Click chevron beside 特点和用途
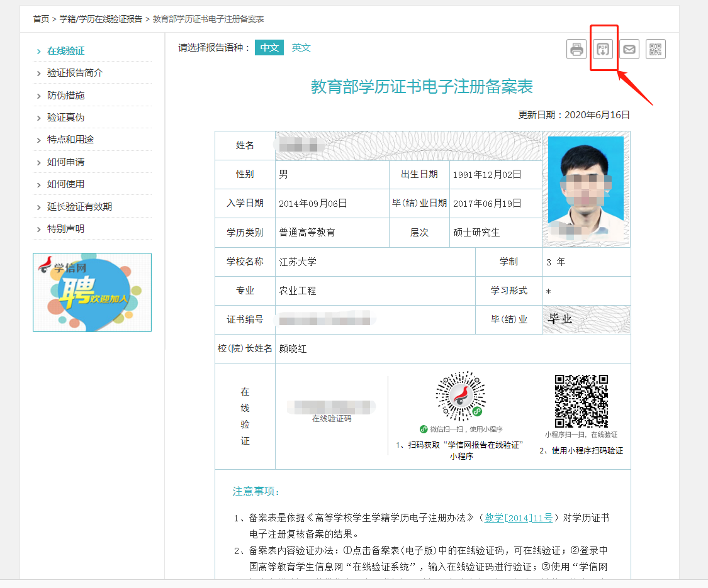The width and height of the screenshot is (708, 588). click(x=39, y=140)
